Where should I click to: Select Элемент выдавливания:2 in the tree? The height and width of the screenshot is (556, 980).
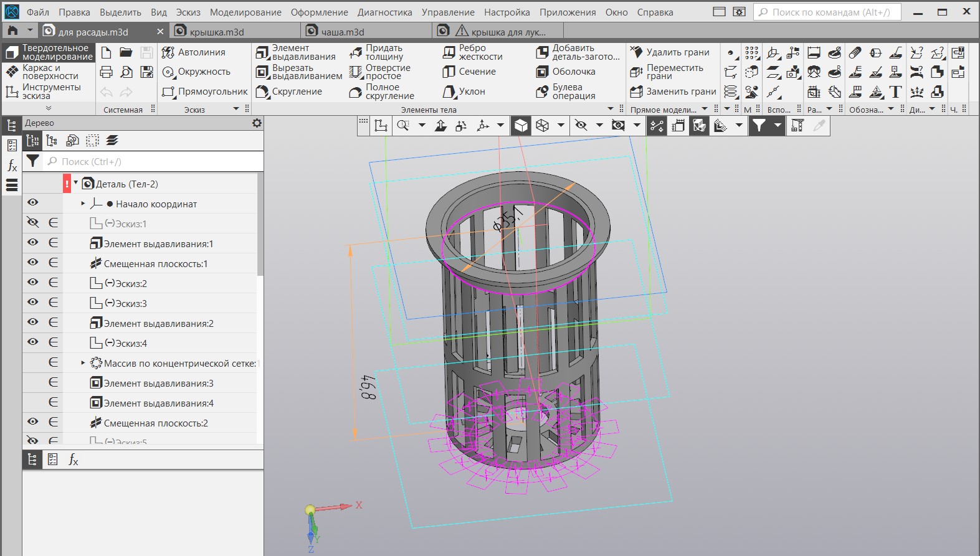pos(158,323)
